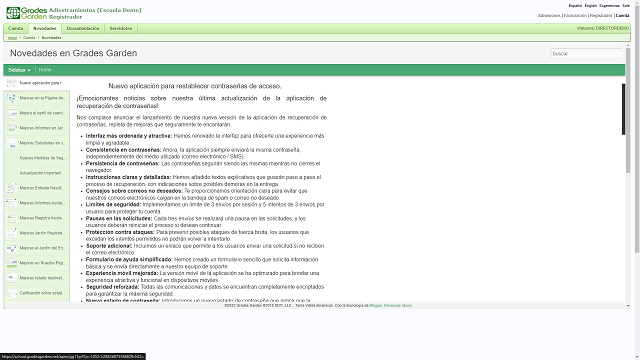Select sidebar item 'Mejora al perfil de cuent...'

click(37, 113)
